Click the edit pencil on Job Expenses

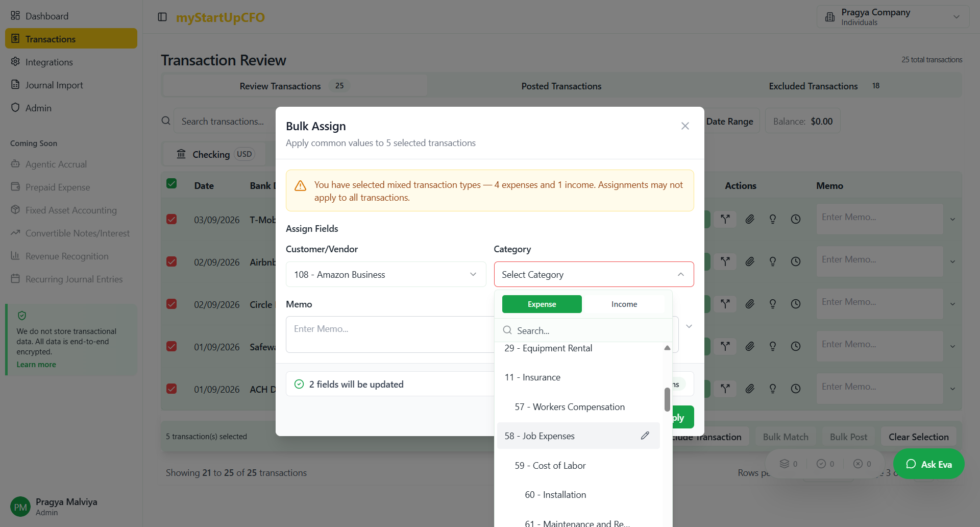(x=645, y=436)
